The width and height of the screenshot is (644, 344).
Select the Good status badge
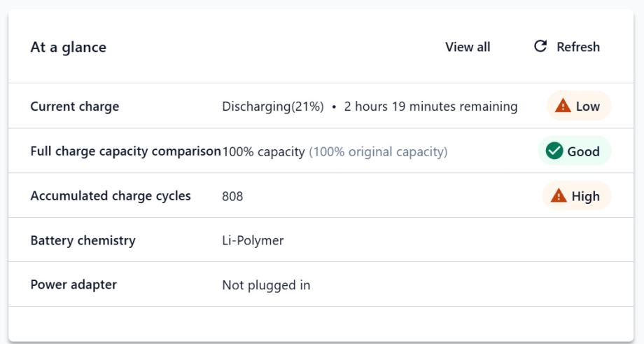575,151
